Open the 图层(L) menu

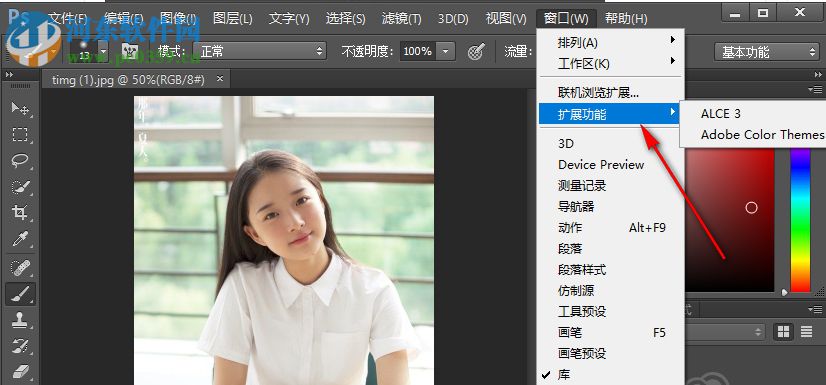(x=232, y=18)
